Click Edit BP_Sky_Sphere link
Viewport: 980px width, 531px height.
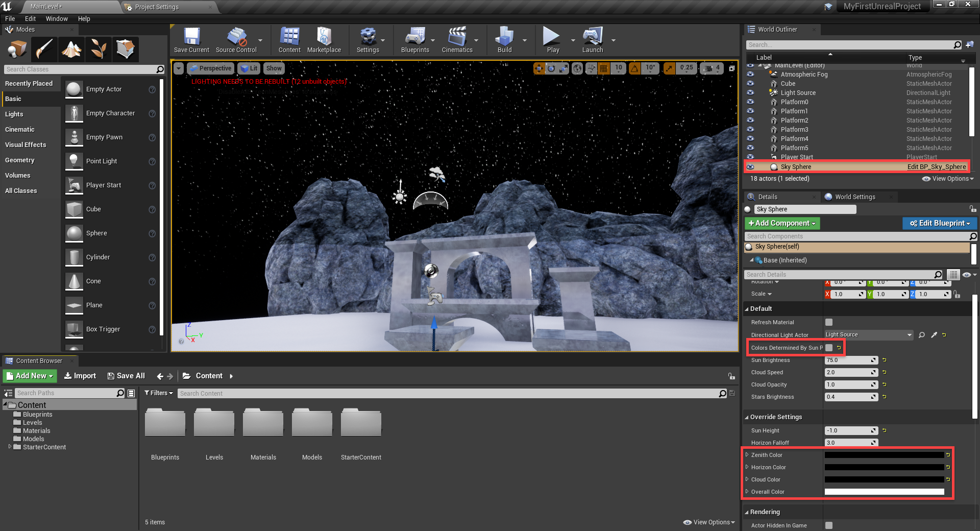[x=937, y=167]
